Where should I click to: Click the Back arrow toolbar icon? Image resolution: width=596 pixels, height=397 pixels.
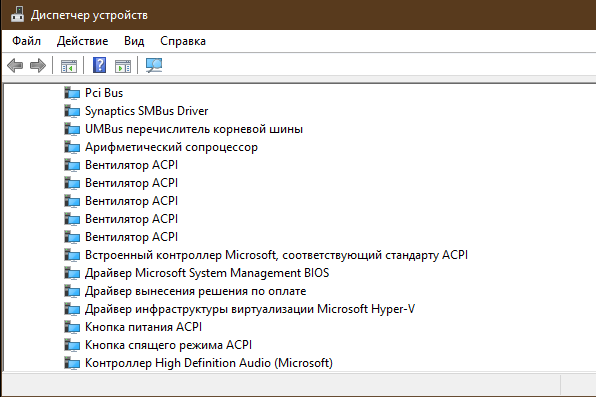[x=15, y=65]
